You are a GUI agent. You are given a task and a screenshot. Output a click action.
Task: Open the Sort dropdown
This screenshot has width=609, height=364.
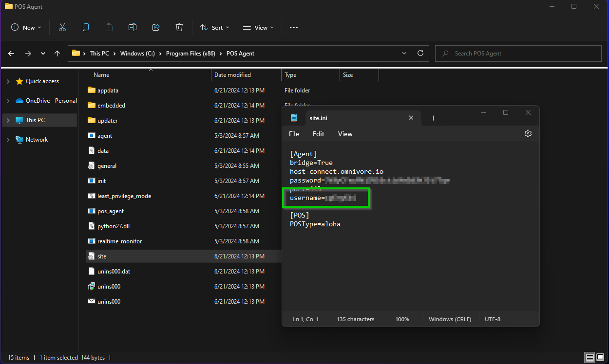214,27
